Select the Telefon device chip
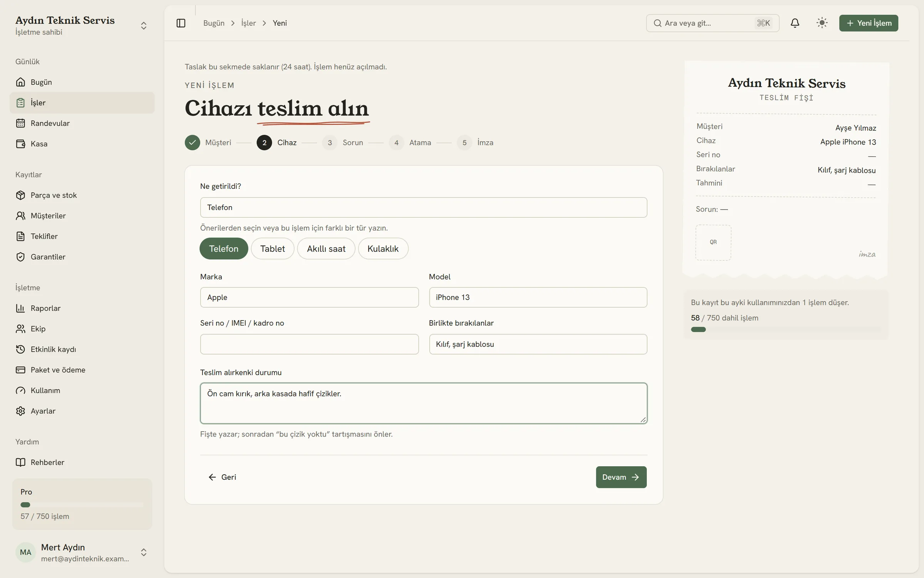 click(x=224, y=249)
